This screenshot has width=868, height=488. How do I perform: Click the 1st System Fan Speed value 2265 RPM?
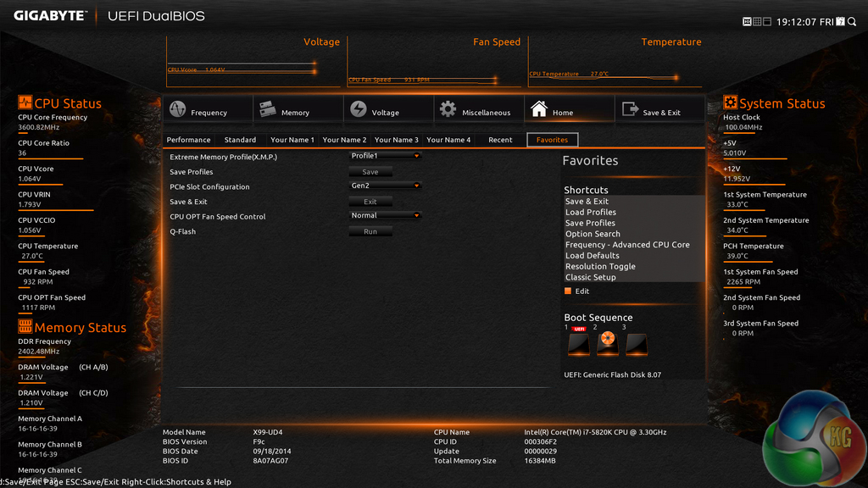click(x=743, y=281)
